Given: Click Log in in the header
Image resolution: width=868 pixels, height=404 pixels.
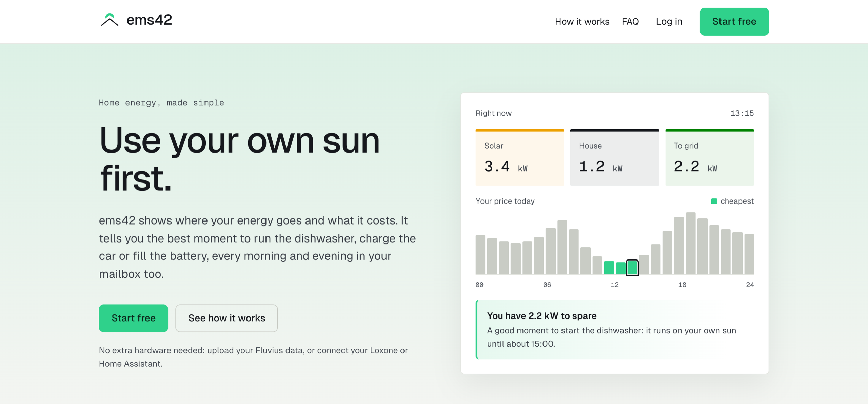Looking at the screenshot, I should pyautogui.click(x=669, y=22).
